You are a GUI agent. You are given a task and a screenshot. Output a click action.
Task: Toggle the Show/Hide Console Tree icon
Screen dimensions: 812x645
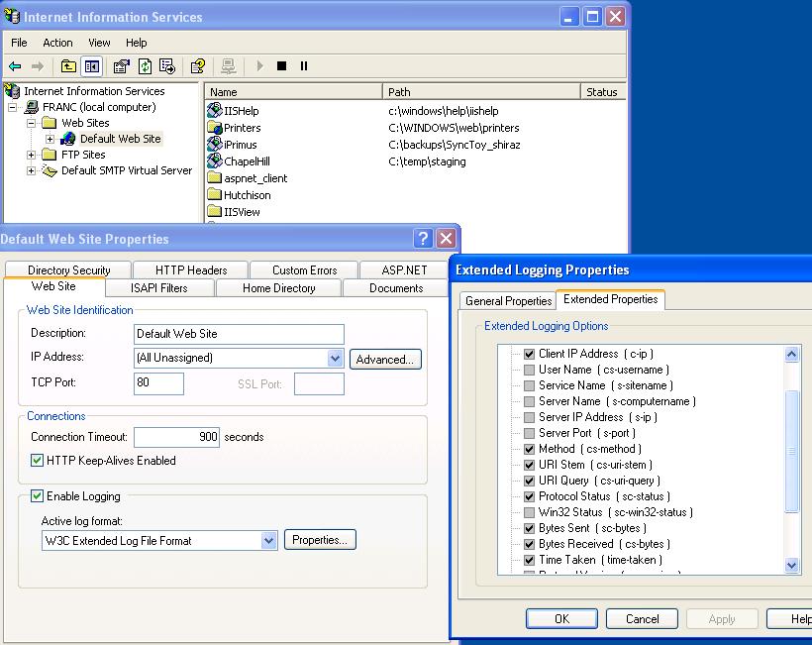(x=91, y=66)
